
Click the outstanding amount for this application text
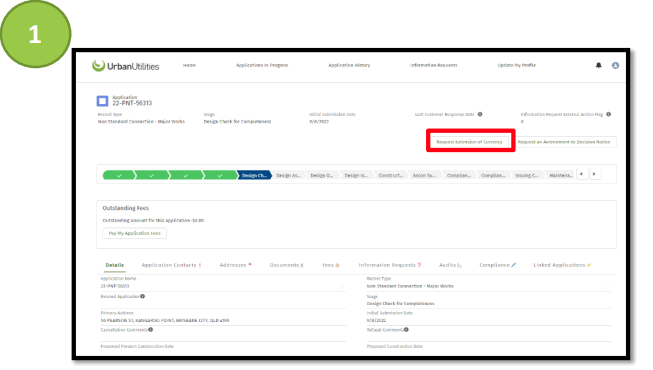(153, 220)
